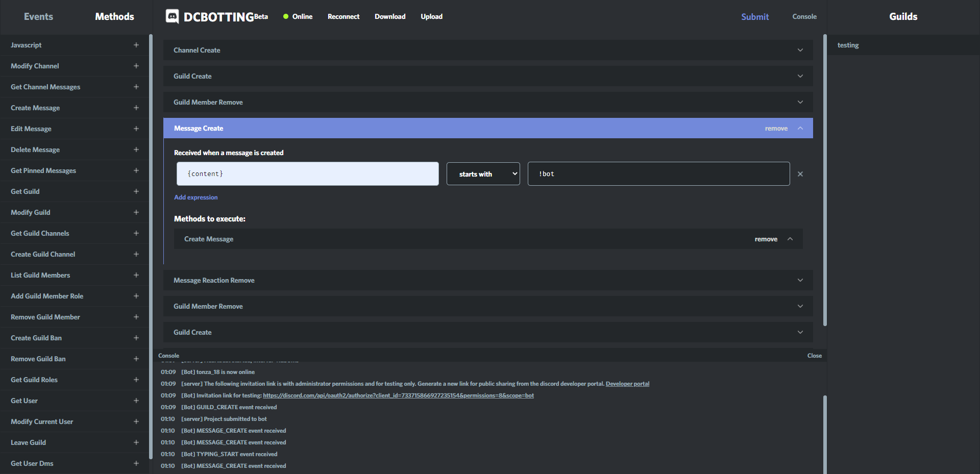Click the console log scrollbar

coord(825,434)
